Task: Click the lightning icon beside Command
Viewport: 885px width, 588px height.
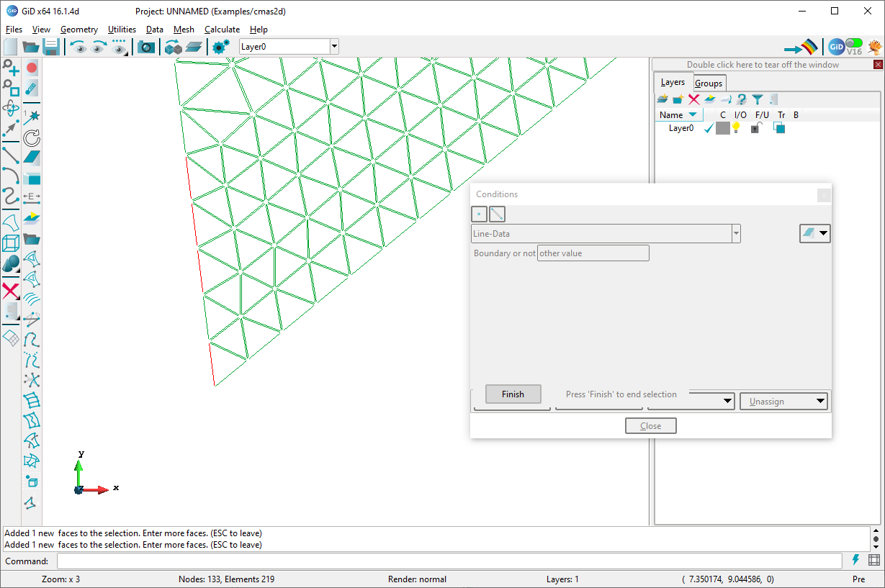Action: (856, 560)
